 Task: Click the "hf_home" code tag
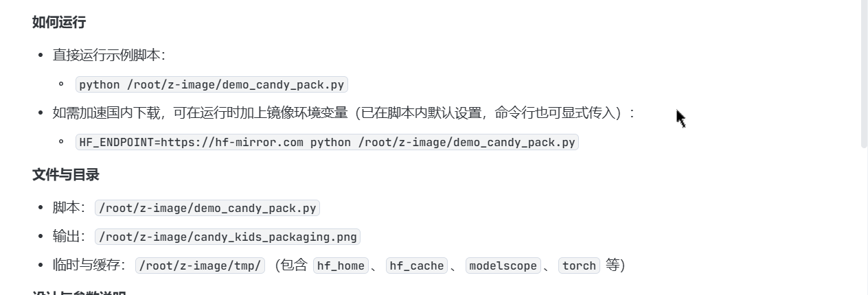point(341,266)
